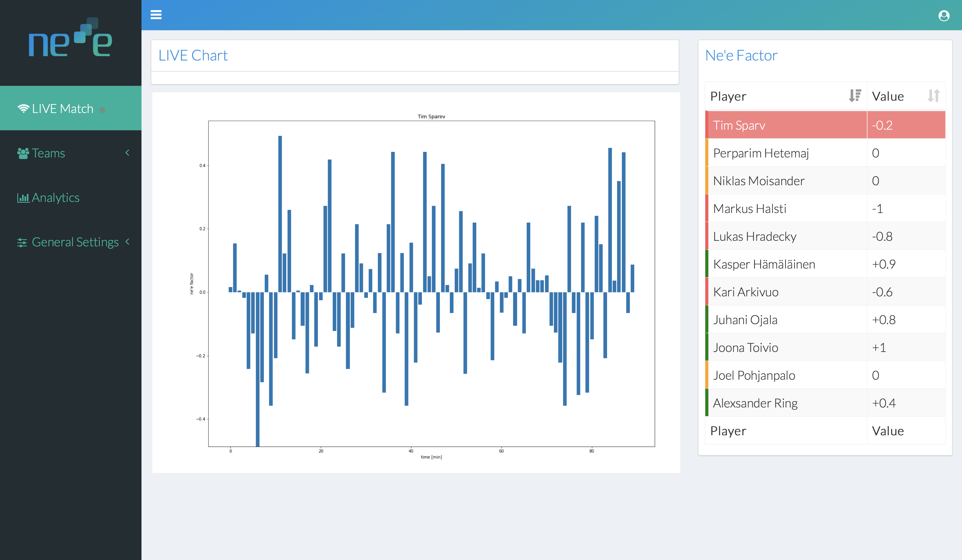The height and width of the screenshot is (560, 962).
Task: Click the General Settings sliders icon
Action: coord(22,242)
